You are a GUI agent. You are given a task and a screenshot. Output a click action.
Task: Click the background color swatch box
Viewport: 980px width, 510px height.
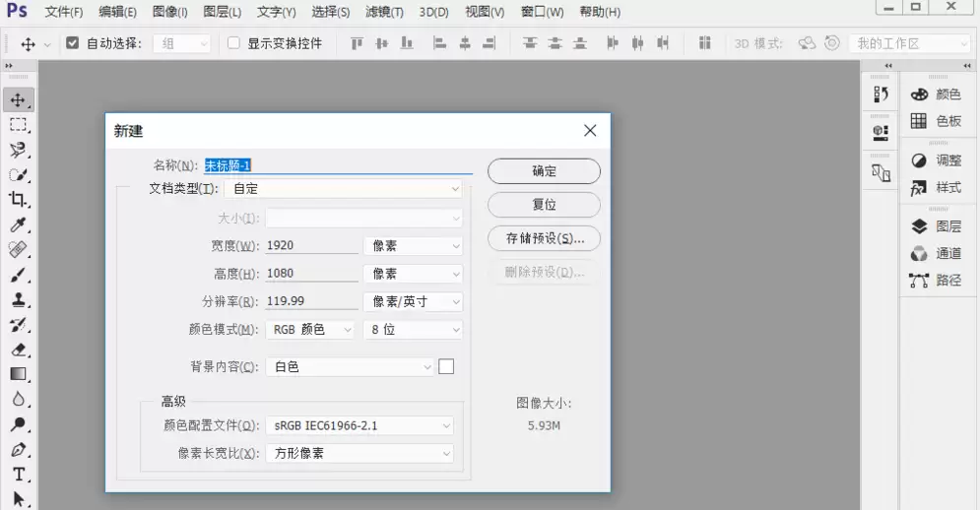[x=446, y=366]
